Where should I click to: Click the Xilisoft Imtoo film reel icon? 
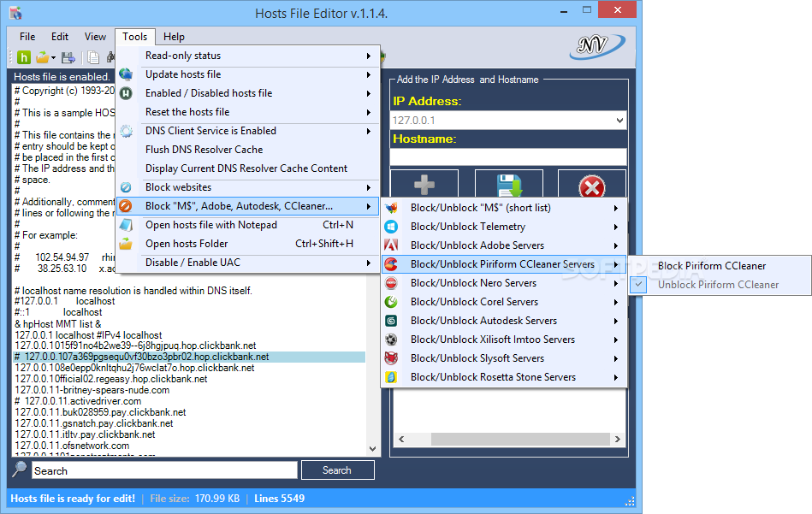(391, 340)
